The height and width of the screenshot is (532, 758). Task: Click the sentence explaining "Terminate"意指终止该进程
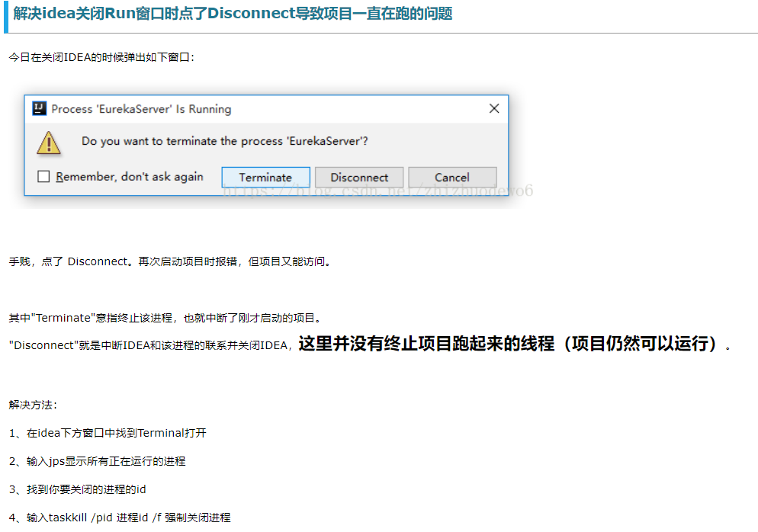tap(165, 318)
